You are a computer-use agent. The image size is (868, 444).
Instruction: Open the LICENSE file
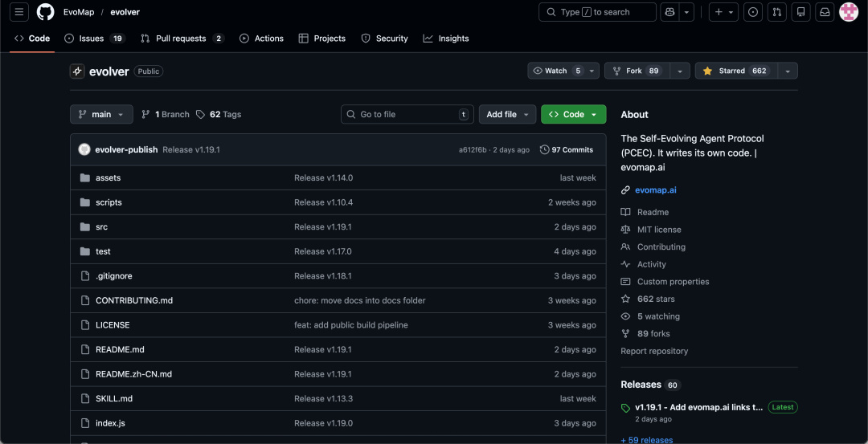click(x=113, y=325)
